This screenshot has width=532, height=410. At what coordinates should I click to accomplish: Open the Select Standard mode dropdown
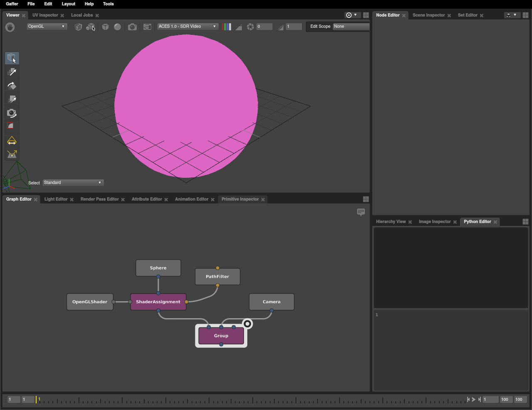pos(73,182)
